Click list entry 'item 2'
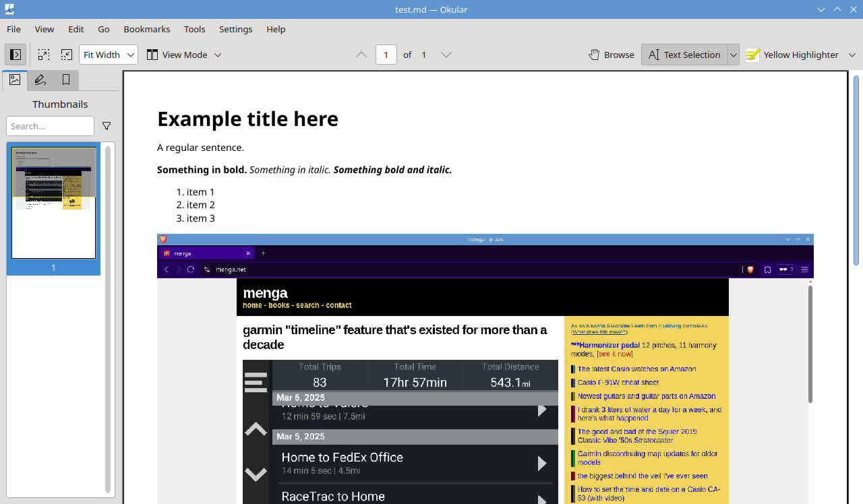863x504 pixels. [x=201, y=205]
